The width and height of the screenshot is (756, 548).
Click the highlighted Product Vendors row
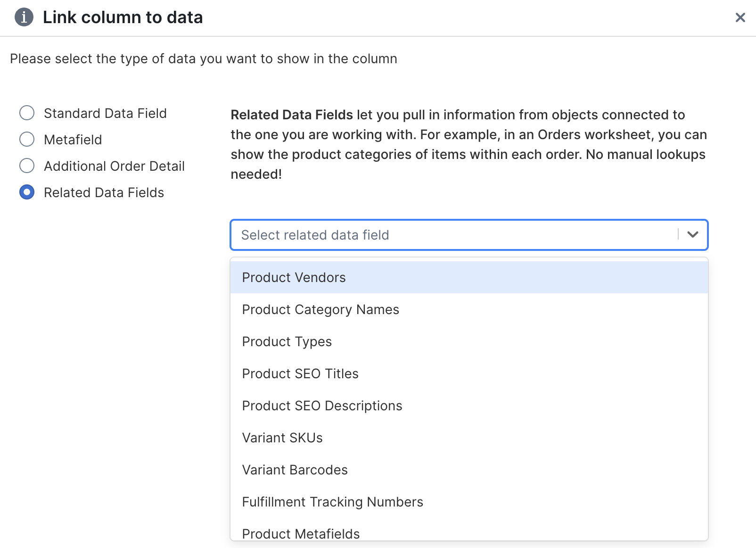click(x=468, y=277)
